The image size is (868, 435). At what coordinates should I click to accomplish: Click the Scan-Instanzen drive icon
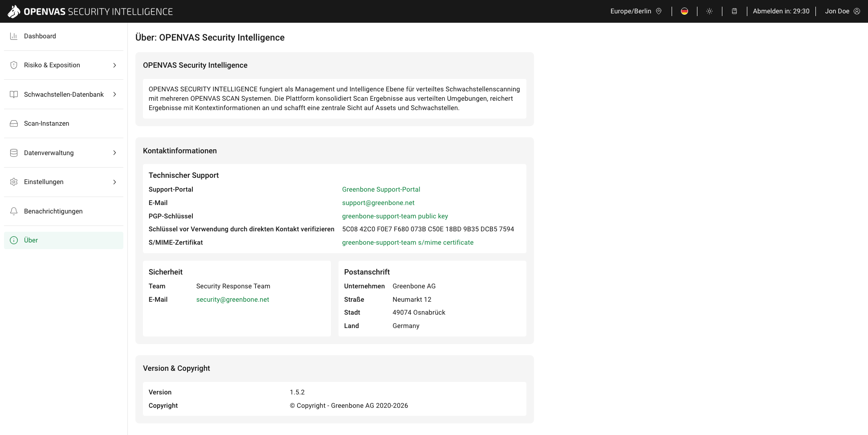(14, 123)
